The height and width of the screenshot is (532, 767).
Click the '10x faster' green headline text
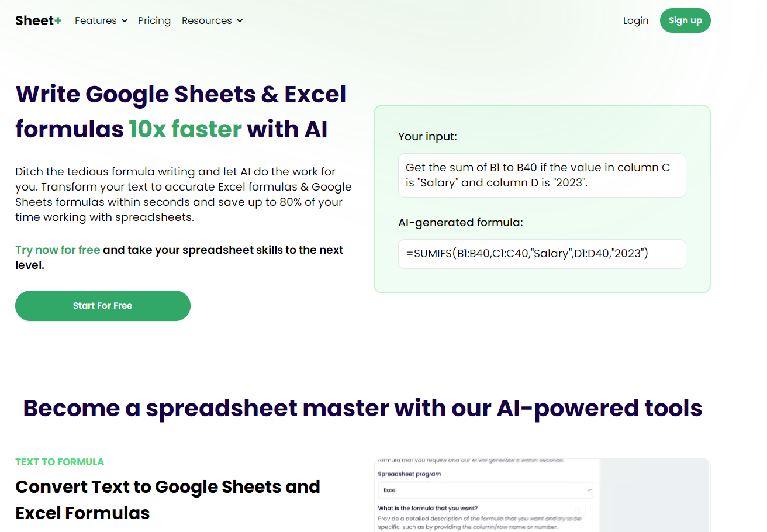[x=185, y=129]
